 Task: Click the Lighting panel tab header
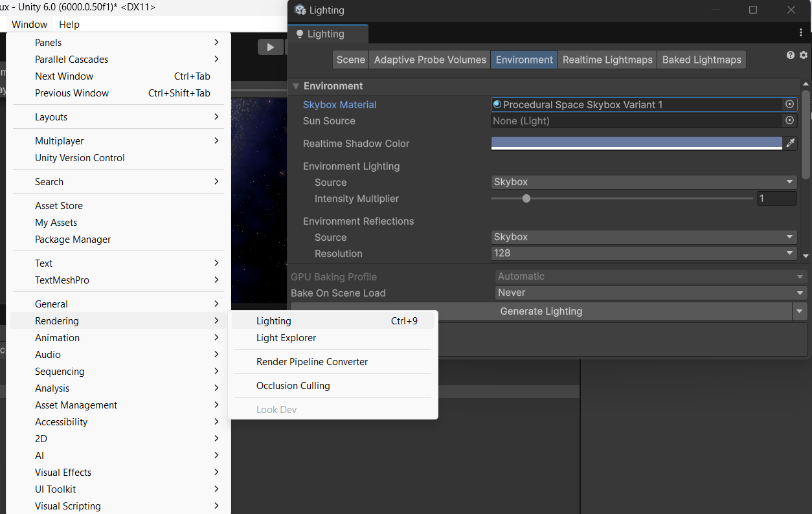click(x=328, y=34)
